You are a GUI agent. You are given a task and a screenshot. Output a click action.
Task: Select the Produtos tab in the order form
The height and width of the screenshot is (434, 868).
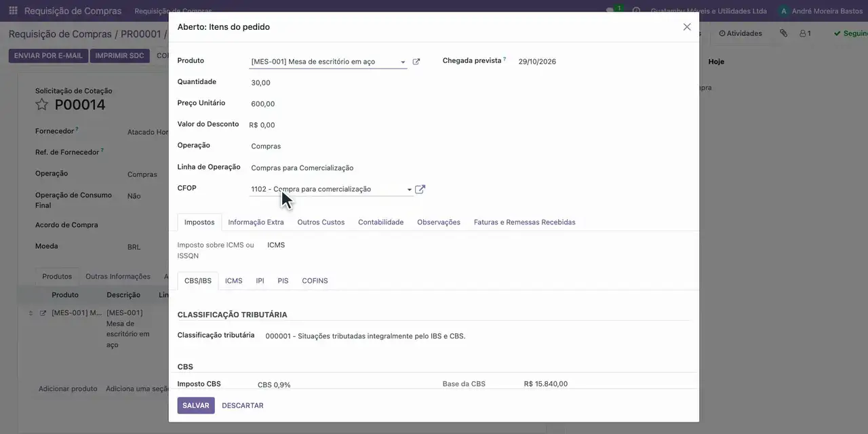point(57,277)
